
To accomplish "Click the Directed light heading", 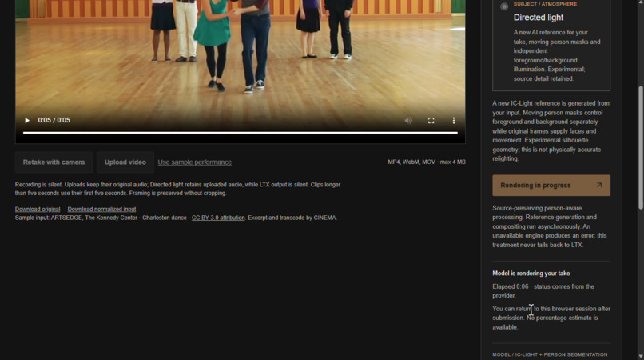I will click(x=539, y=18).
